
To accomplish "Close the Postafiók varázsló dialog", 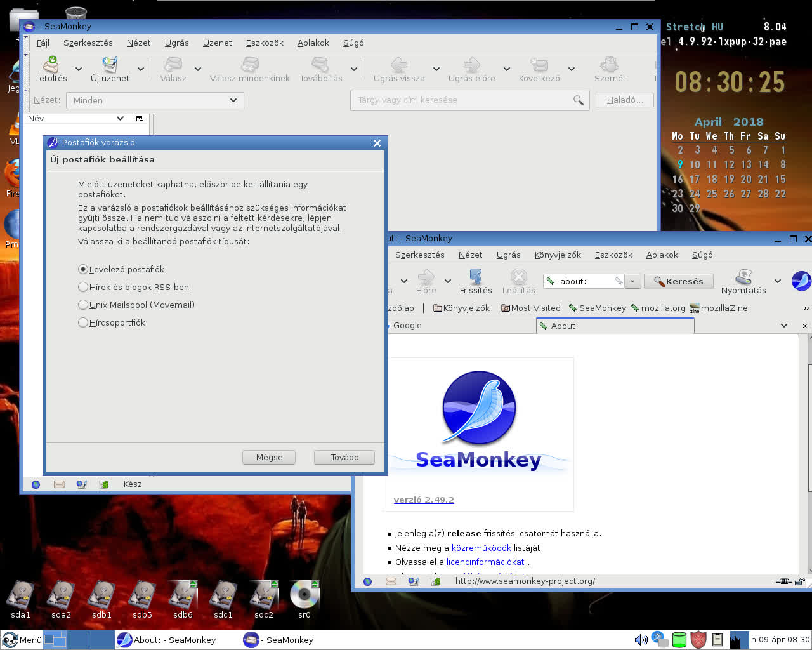I will point(377,143).
